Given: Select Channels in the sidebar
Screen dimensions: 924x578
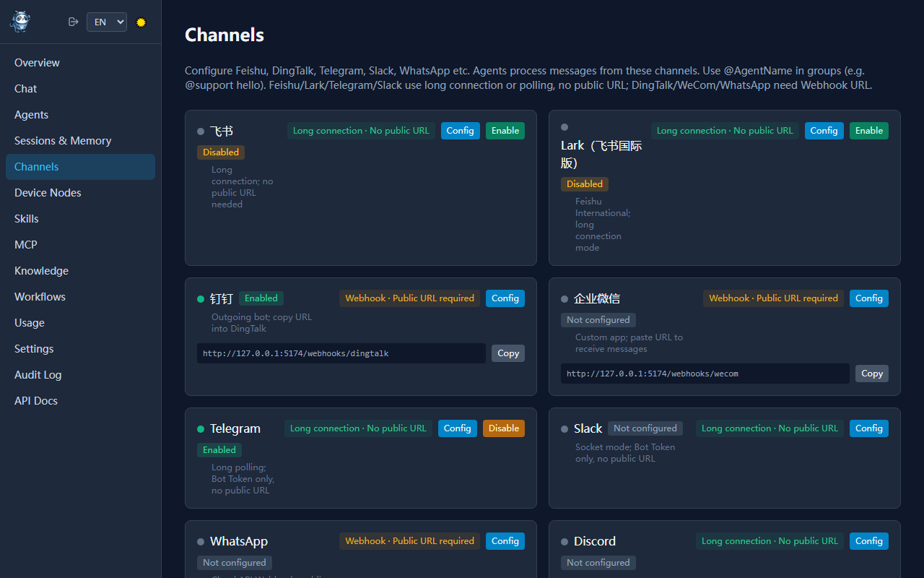Looking at the screenshot, I should pyautogui.click(x=80, y=167).
